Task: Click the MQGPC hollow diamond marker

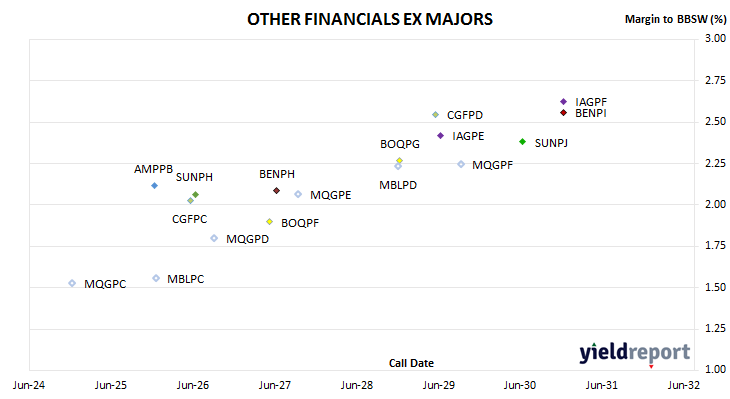Action: coord(72,283)
